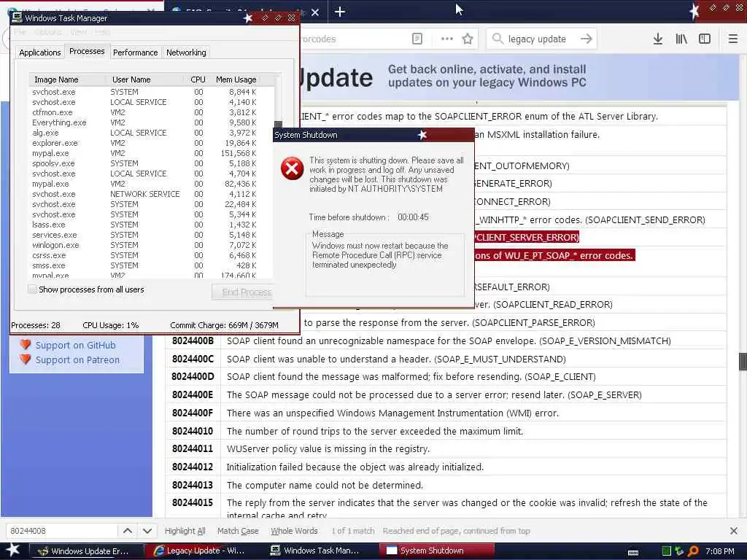This screenshot has width=747, height=560.
Task: Close the find bar with the X
Action: 734,531
